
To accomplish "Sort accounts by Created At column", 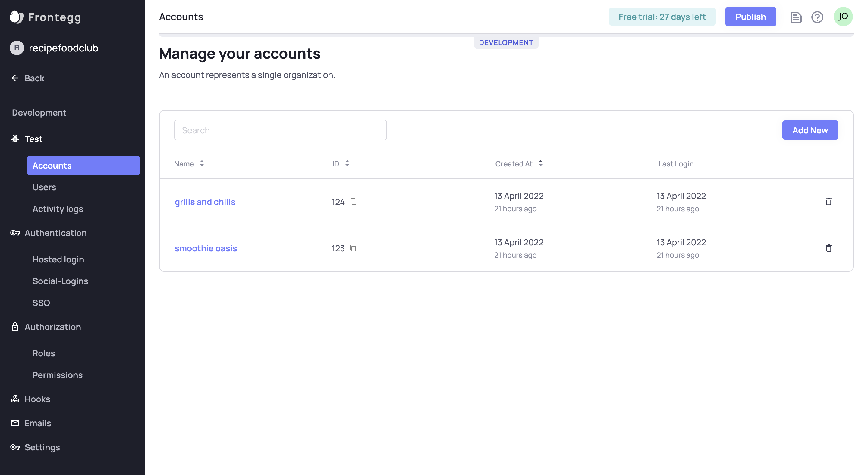I will 540,164.
